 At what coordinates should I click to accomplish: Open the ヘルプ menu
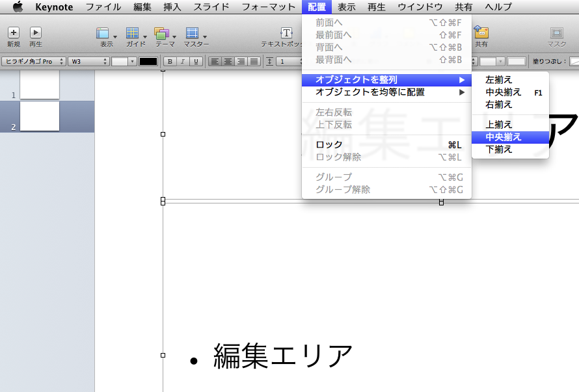tap(498, 7)
